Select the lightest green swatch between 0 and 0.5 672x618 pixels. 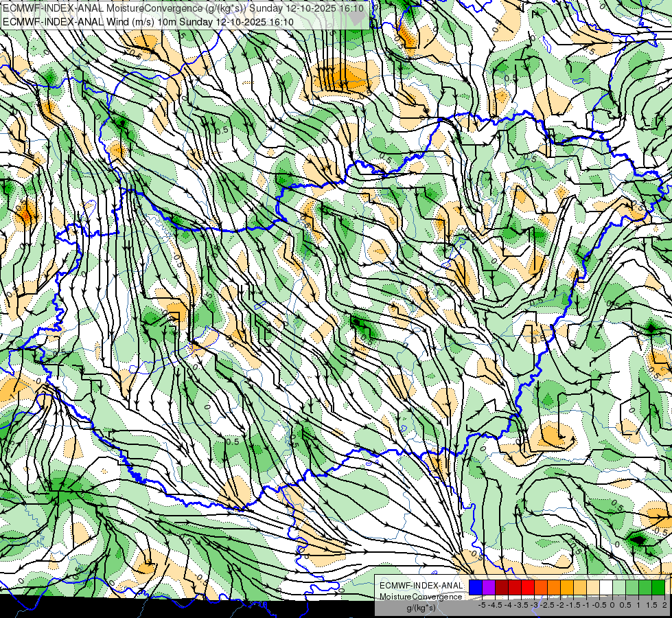[x=619, y=587]
